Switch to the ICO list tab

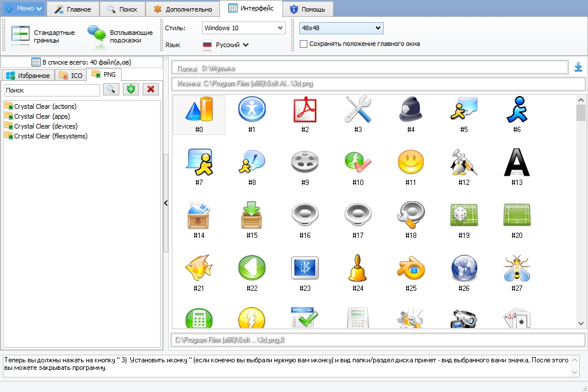point(71,76)
